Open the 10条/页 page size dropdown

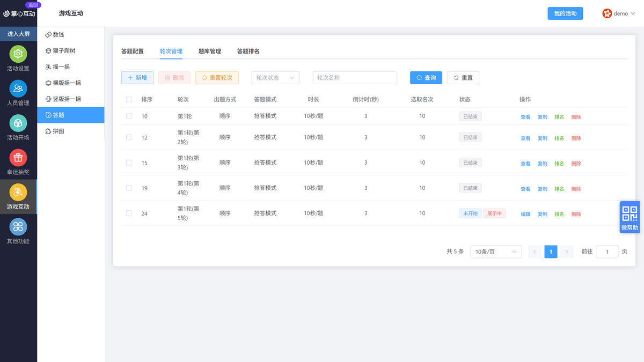coord(496,252)
